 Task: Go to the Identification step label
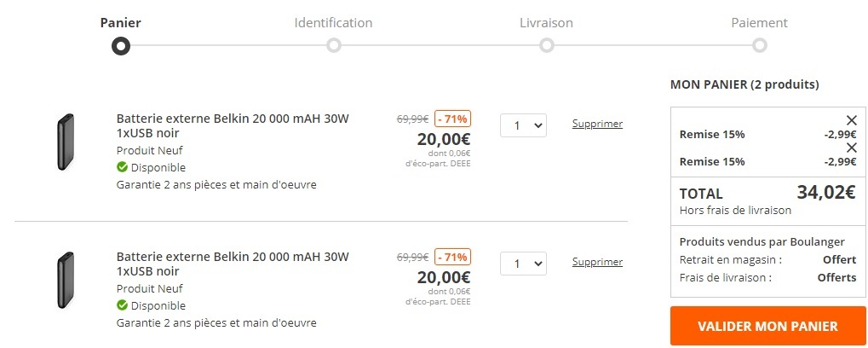333,23
